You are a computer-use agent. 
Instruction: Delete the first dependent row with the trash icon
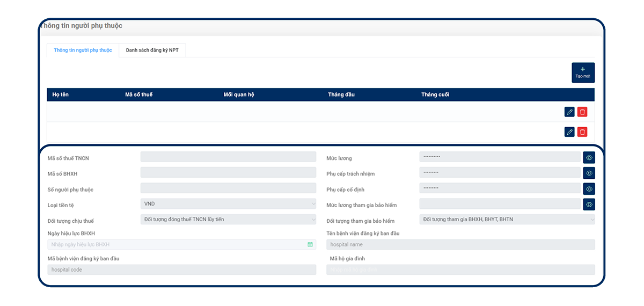click(582, 112)
